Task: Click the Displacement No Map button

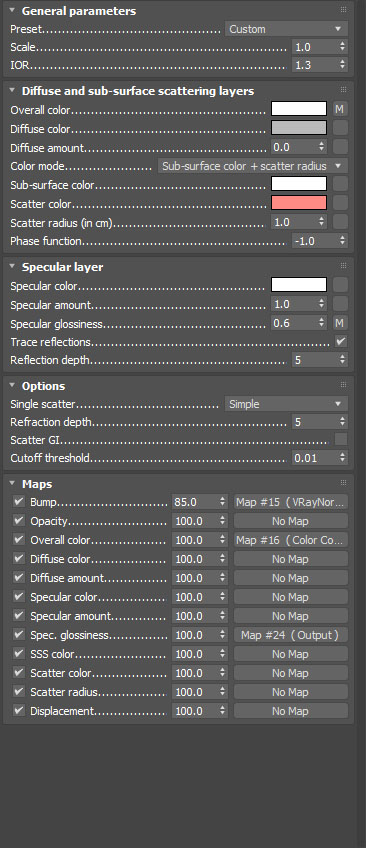Action: (x=290, y=711)
